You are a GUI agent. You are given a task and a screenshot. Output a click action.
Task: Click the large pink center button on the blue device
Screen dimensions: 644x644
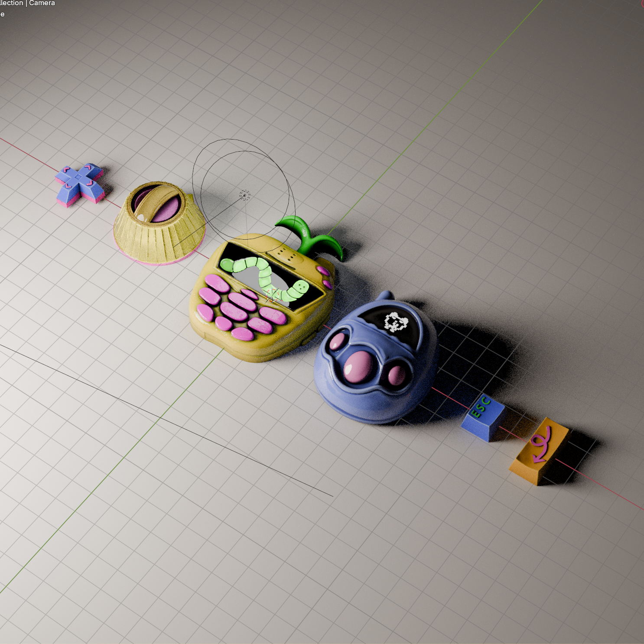point(358,367)
